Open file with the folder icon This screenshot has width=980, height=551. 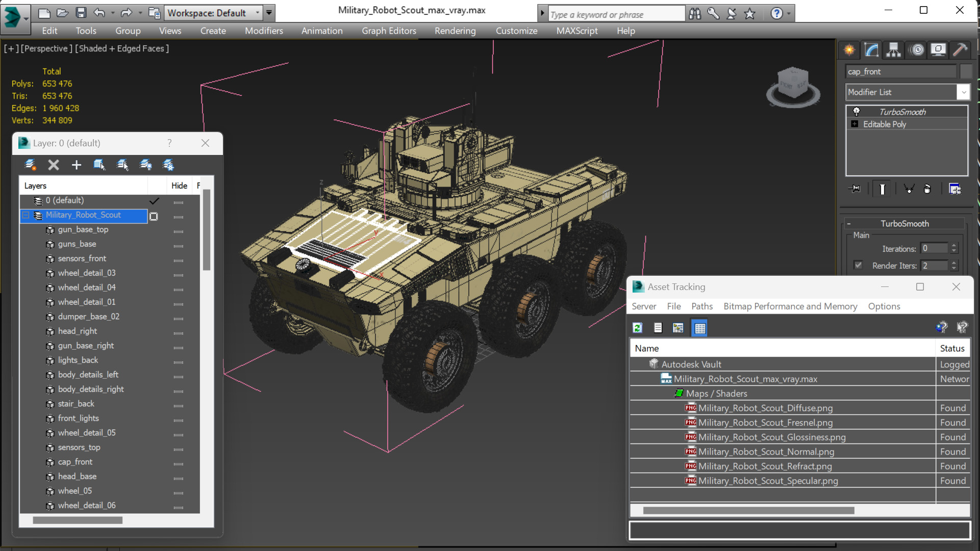coord(62,13)
